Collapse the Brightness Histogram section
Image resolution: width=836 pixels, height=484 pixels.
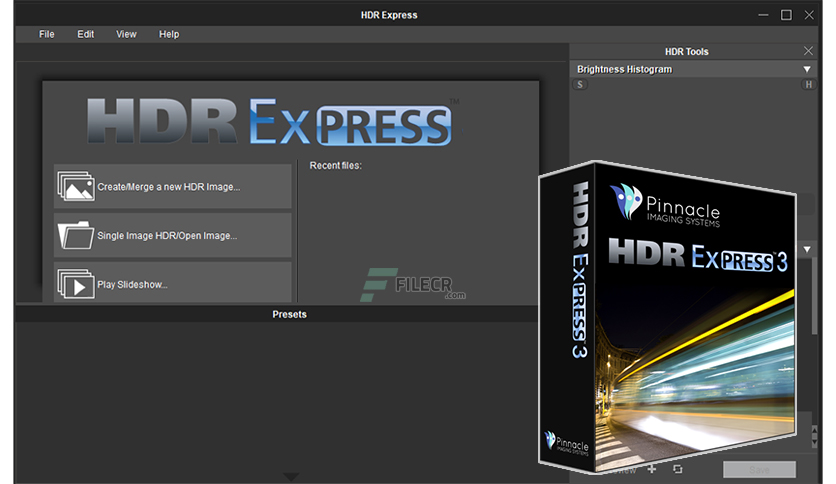(x=807, y=69)
